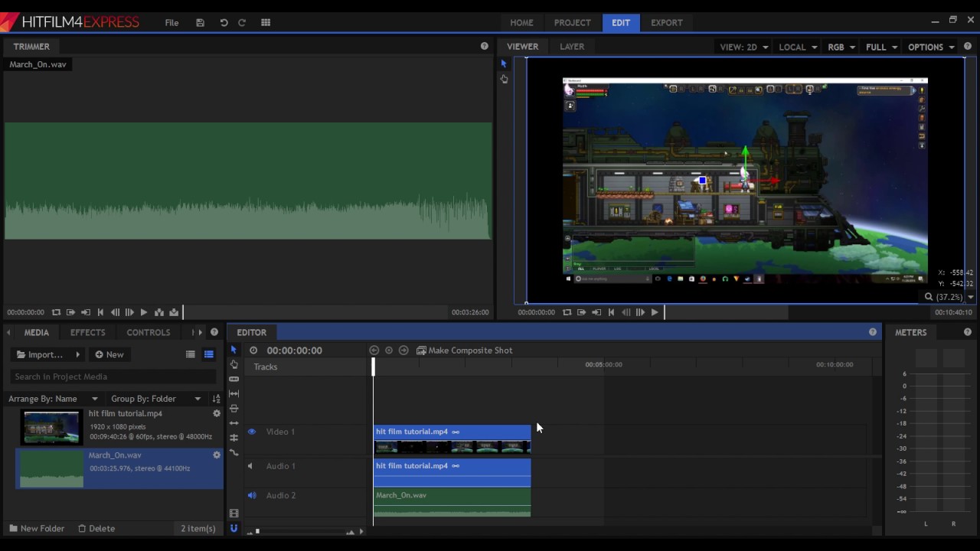
Task: Choose the ripple edit tool in Editor toolbar
Action: point(234,423)
